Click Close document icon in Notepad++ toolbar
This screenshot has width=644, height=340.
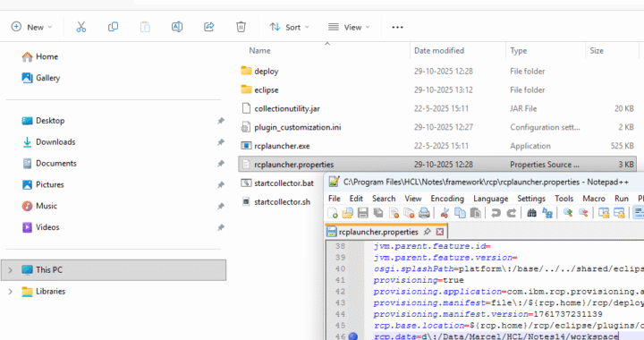pos(394,213)
